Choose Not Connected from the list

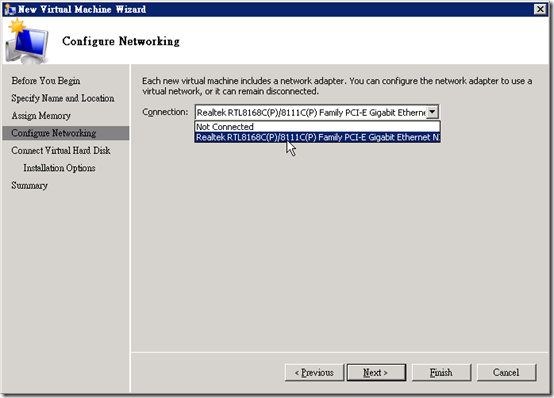(x=317, y=127)
